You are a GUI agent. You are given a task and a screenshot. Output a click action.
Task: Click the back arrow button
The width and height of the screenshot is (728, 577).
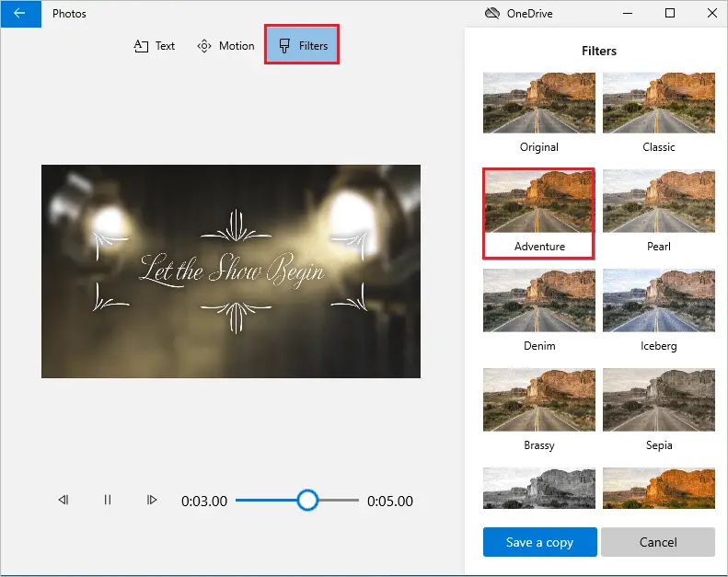click(x=19, y=14)
